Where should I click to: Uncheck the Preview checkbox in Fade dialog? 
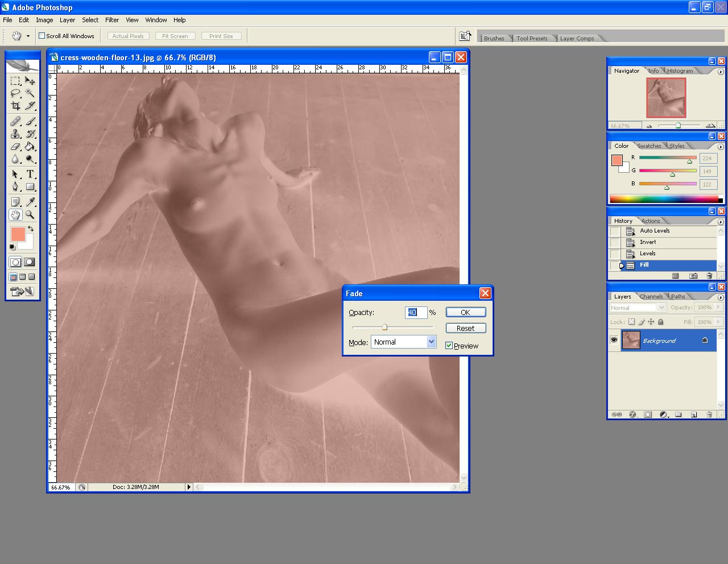[x=449, y=346]
